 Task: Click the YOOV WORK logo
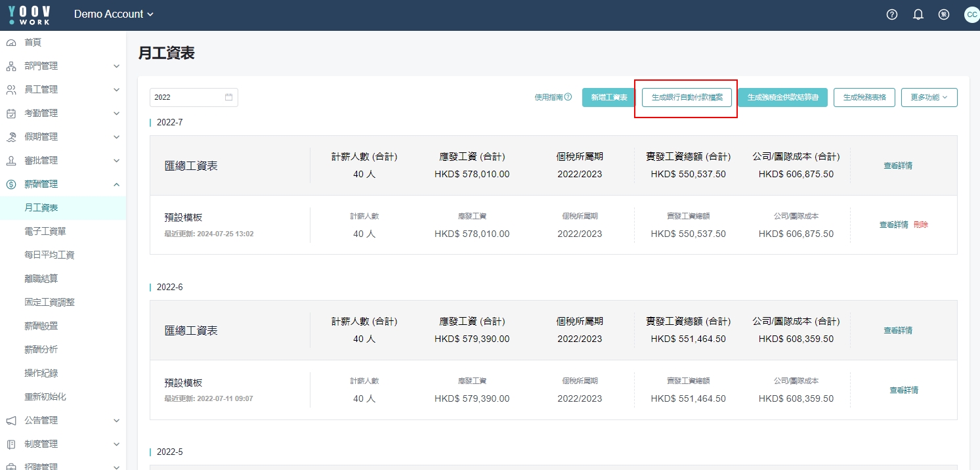coord(30,14)
